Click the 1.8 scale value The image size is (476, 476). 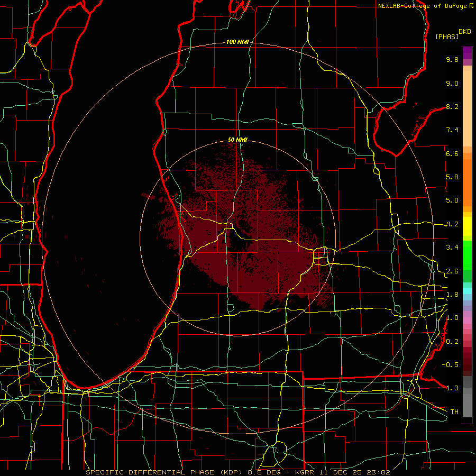coord(452,295)
